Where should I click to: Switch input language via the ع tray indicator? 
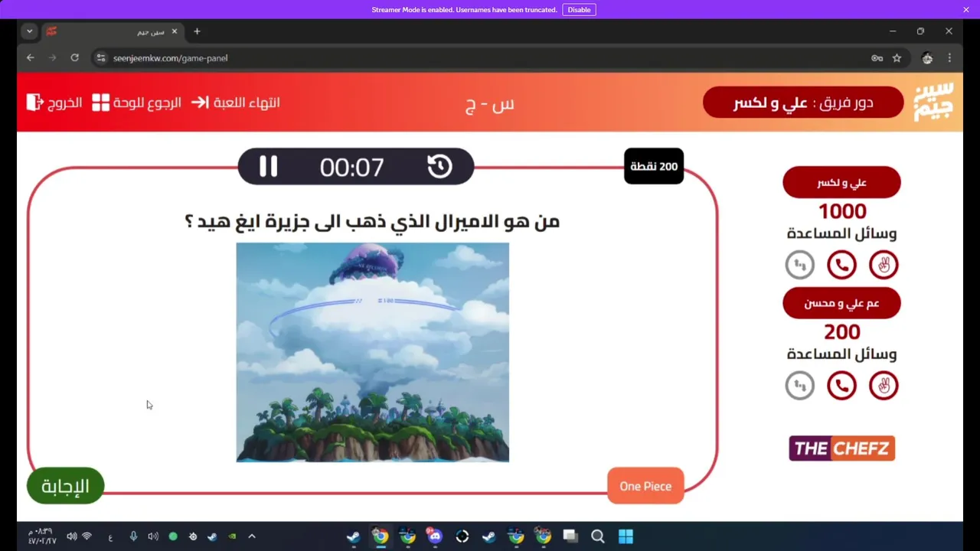coord(110,537)
